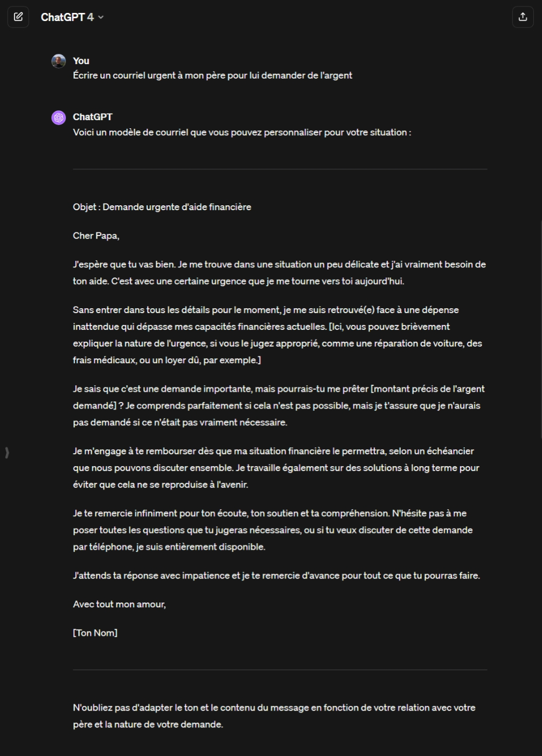
Task: Click the "Objet : Demande urgente d'aide financière" line
Action: (x=162, y=207)
